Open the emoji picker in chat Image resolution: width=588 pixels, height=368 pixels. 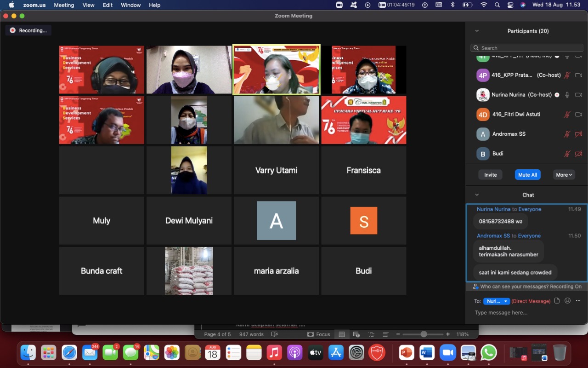567,301
